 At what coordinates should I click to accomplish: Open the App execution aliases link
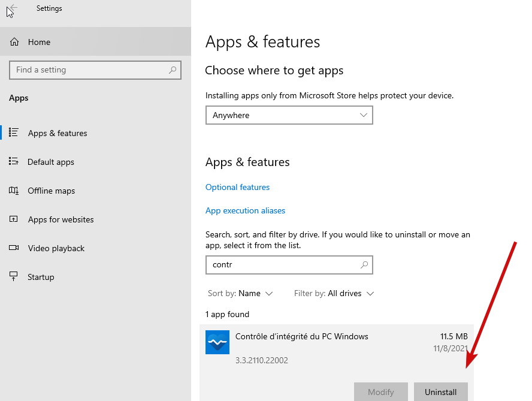click(x=245, y=210)
